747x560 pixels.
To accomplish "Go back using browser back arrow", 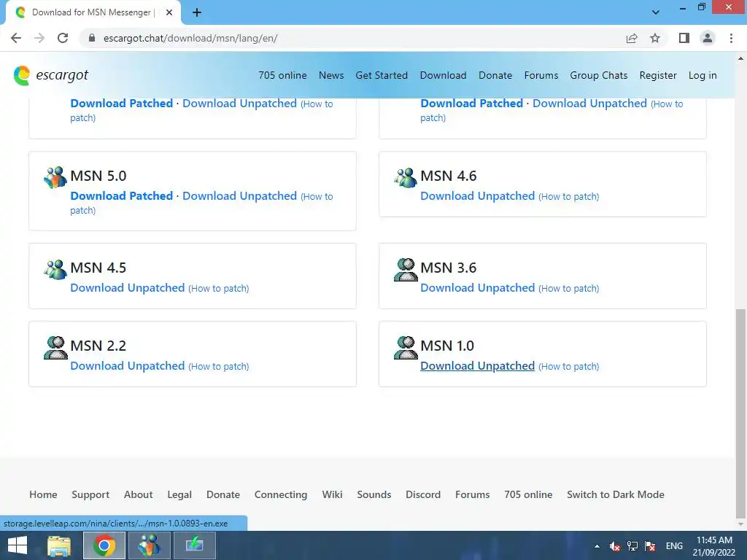I will click(x=16, y=38).
